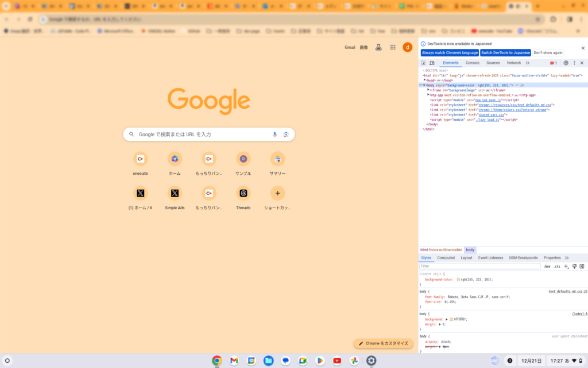Open the DevTools three-dot customize menu

tap(574, 63)
